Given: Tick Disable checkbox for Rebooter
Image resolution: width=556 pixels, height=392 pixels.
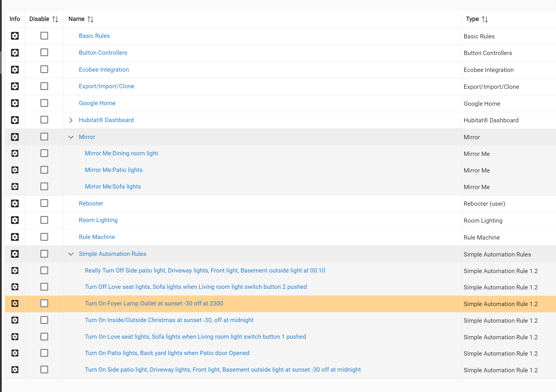Looking at the screenshot, I should (x=44, y=203).
